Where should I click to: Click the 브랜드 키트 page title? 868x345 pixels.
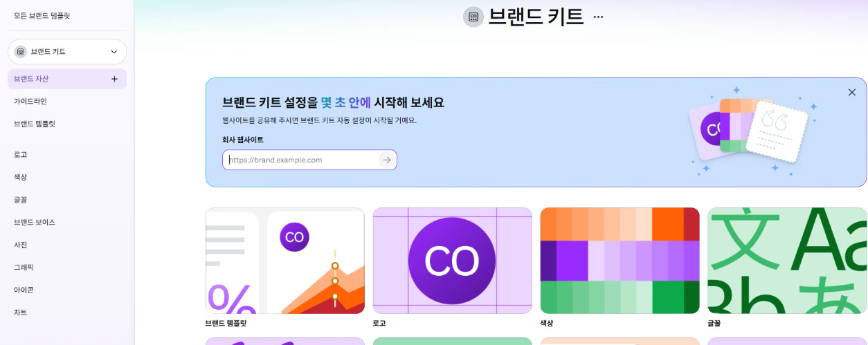pos(536,17)
